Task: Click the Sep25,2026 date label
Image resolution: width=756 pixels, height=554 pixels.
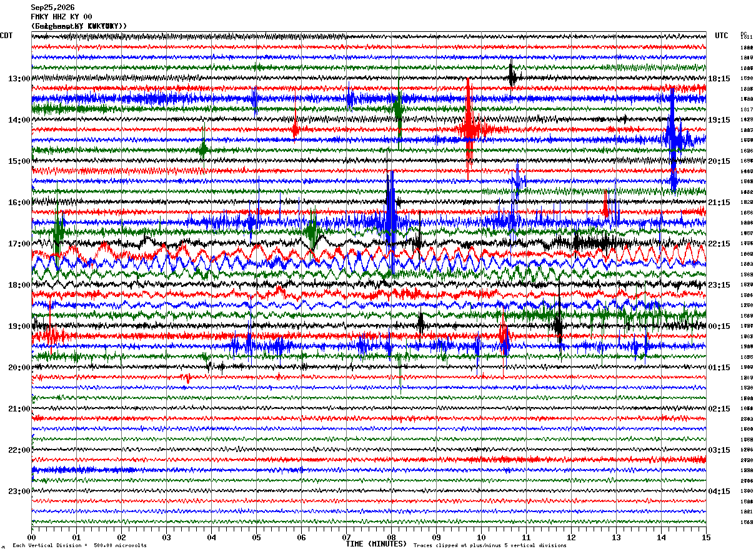Action: click(x=52, y=8)
